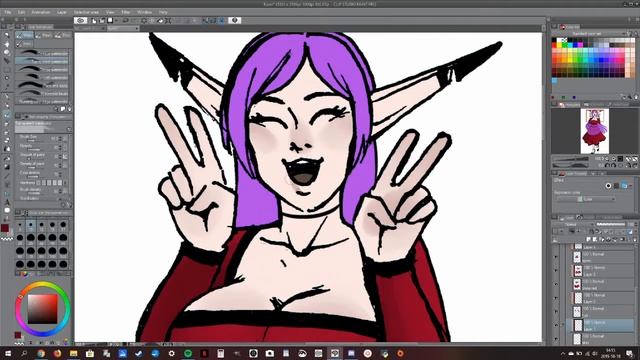Click the Brush Size value field

[54, 139]
